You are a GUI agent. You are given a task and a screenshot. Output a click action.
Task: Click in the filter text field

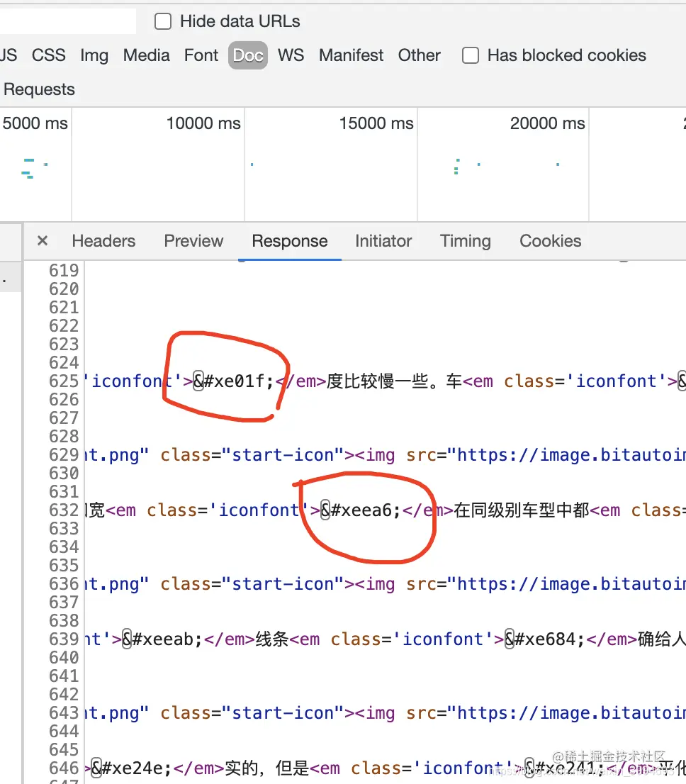(67, 21)
